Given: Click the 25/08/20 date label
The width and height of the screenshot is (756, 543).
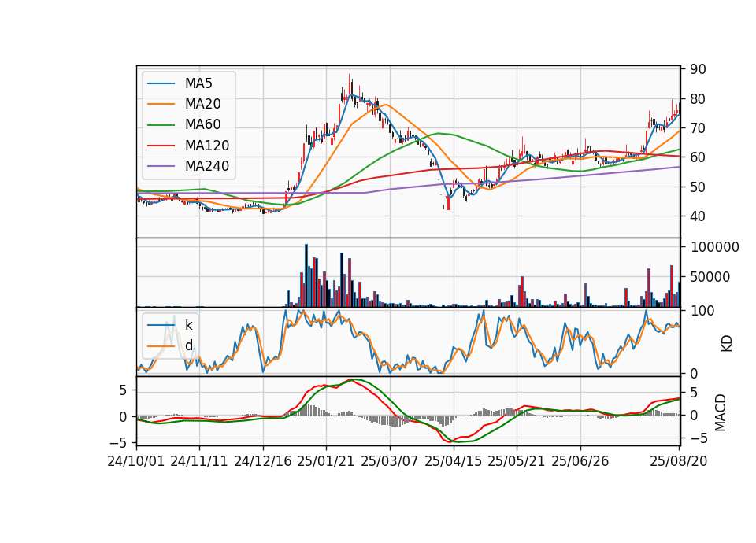Looking at the screenshot, I should pyautogui.click(x=679, y=461).
